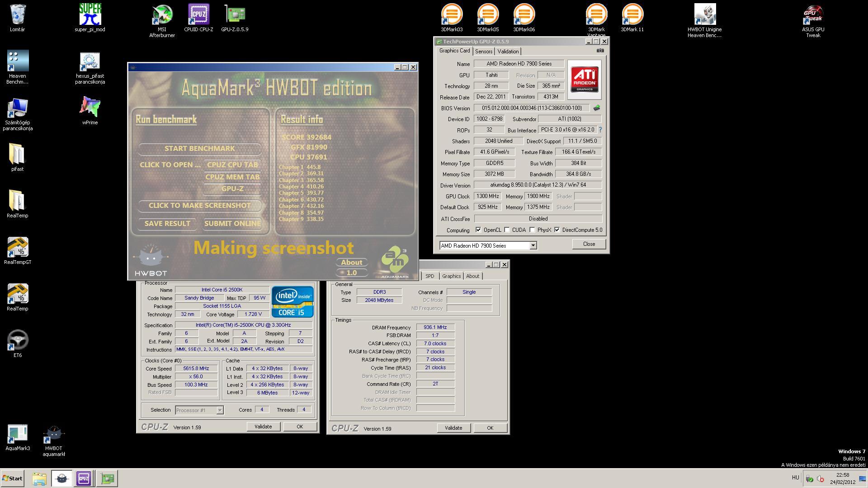Toggle PhysX checkbox in GPU-Z
868x488 pixels.
[x=533, y=230]
